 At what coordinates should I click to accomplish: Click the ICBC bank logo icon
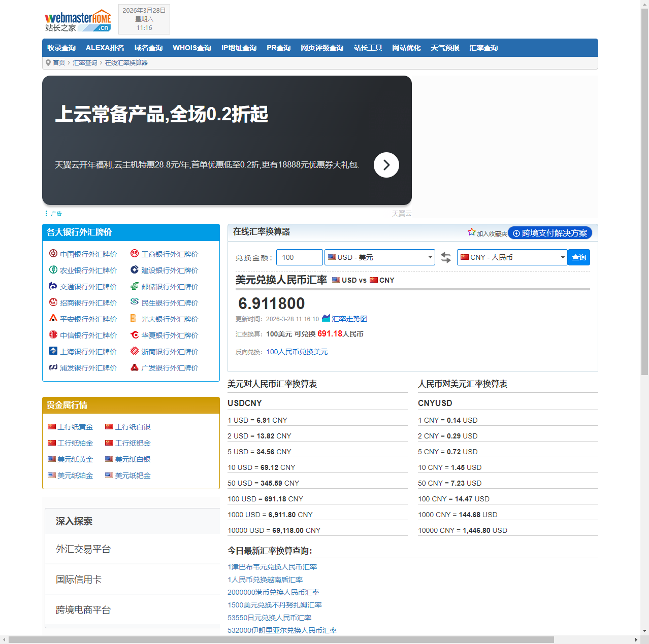[135, 254]
